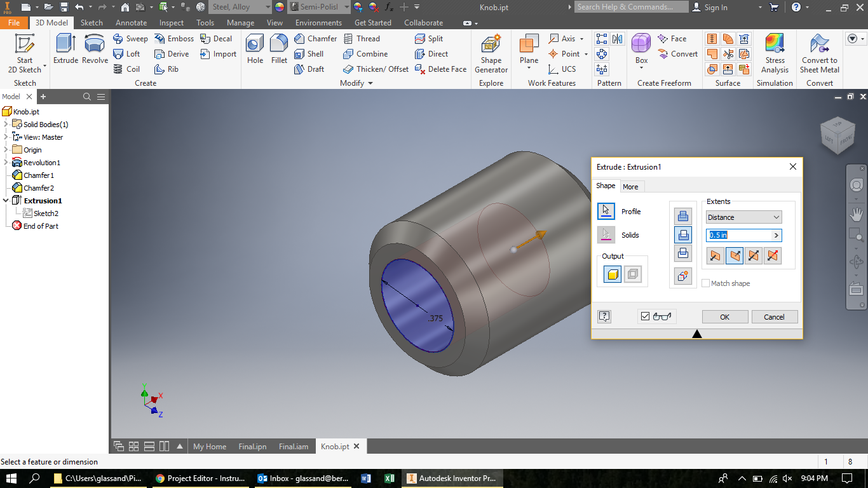This screenshot has width=868, height=488.
Task: Click the ViewCube
Action: click(837, 135)
